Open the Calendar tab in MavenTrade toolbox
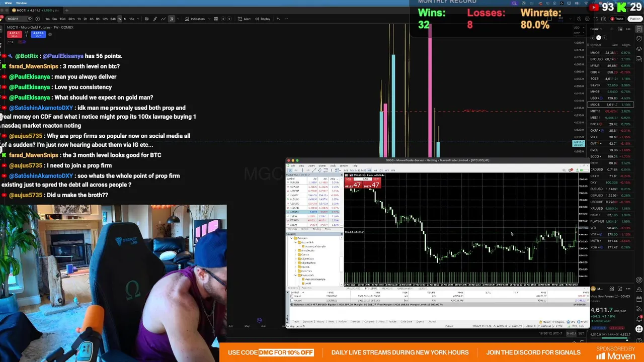The image size is (644, 362). click(x=356, y=322)
